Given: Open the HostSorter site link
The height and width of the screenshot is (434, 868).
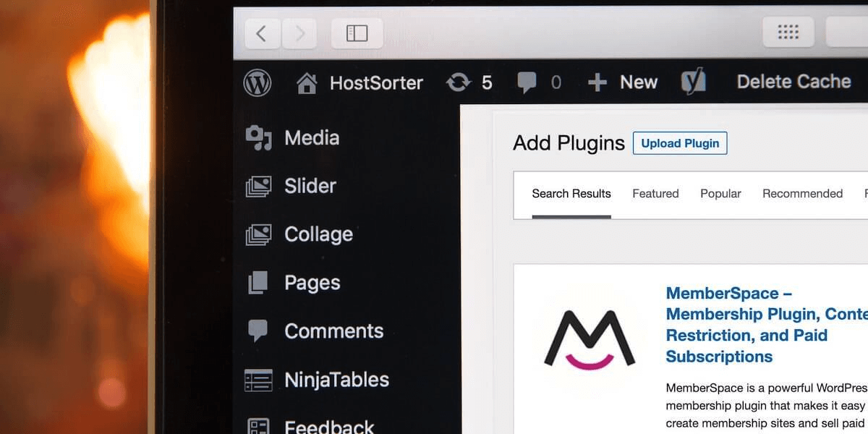Looking at the screenshot, I should (376, 83).
